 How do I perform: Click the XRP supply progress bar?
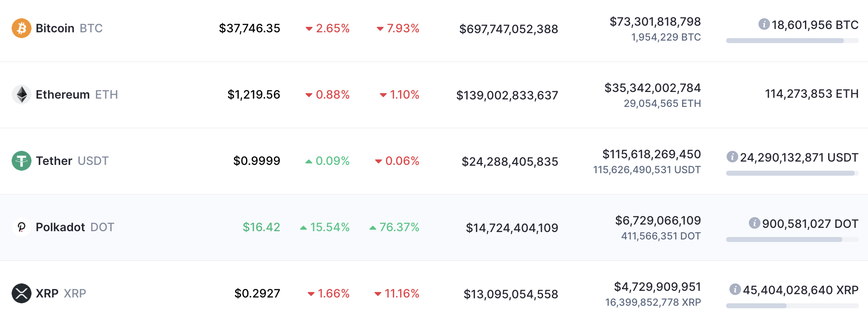[x=792, y=306]
